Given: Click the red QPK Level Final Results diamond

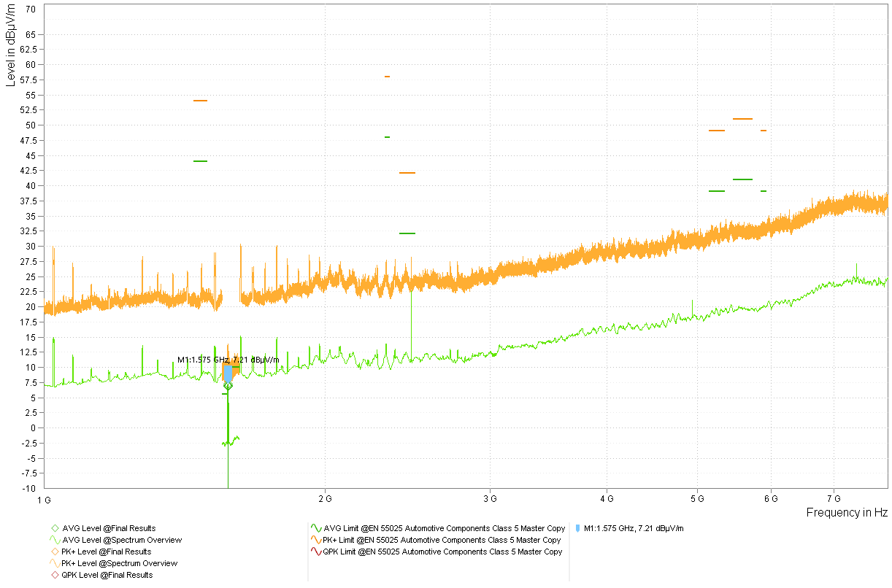Looking at the screenshot, I should point(54,575).
